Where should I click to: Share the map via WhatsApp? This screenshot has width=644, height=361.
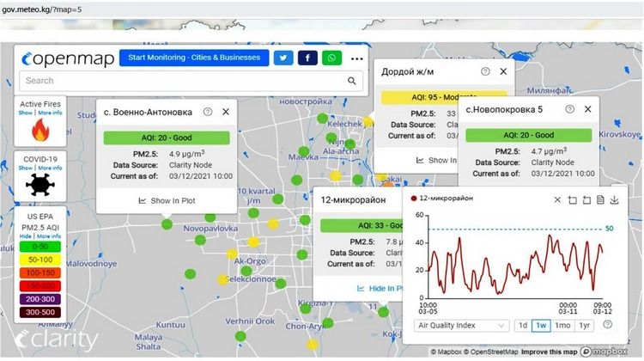(331, 58)
